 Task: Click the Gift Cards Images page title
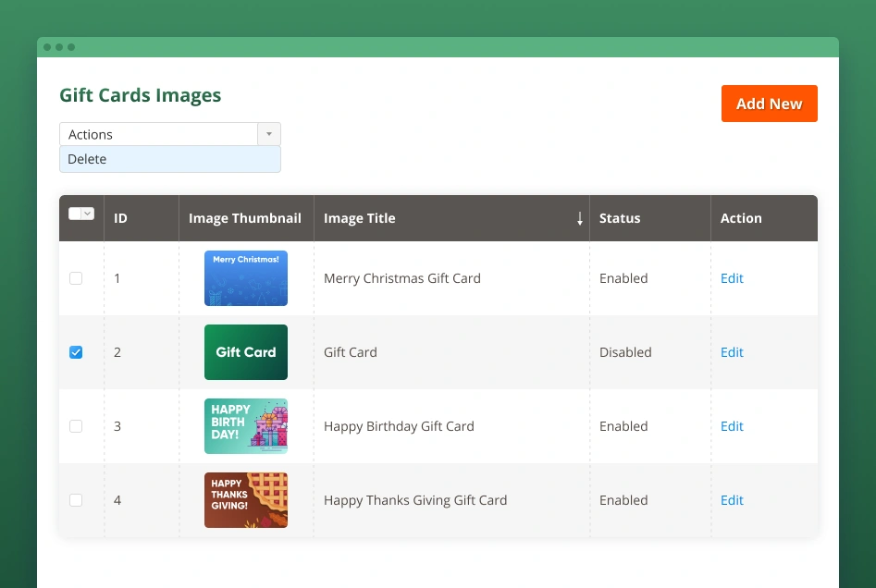coord(140,95)
